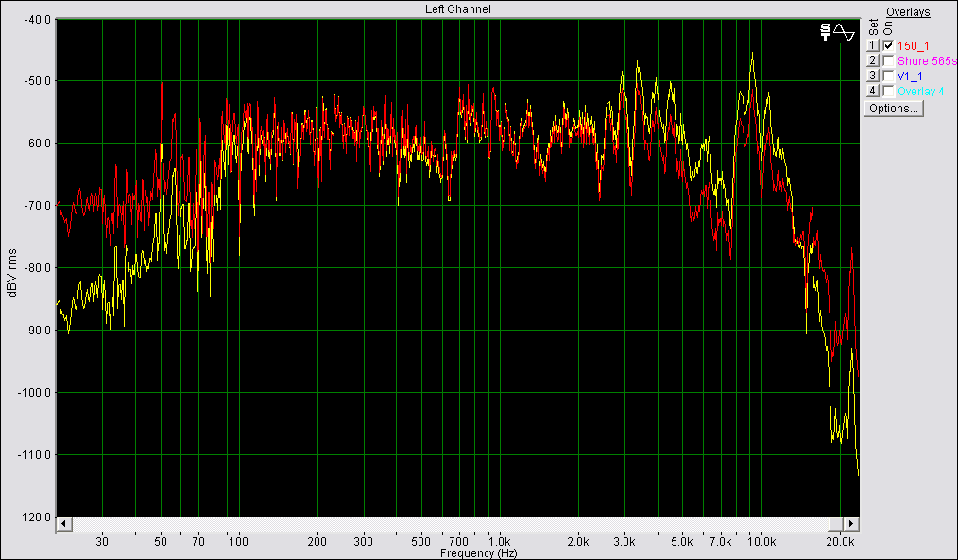
Task: Click the -120.0 amplitude axis value
Action: click(36, 518)
